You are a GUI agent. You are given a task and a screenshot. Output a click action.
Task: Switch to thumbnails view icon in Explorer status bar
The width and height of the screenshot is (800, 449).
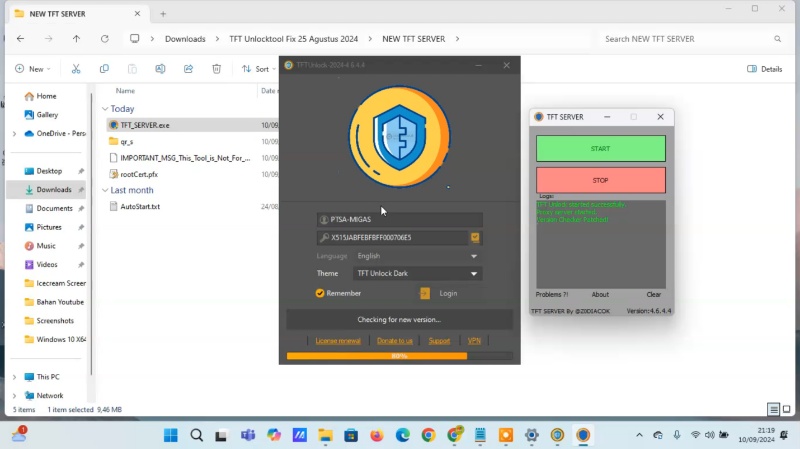(787, 409)
